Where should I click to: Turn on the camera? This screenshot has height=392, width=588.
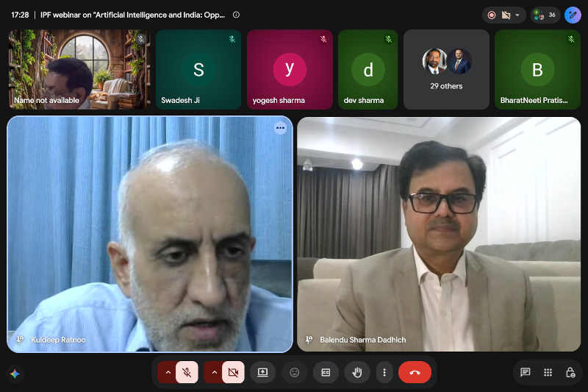233,372
